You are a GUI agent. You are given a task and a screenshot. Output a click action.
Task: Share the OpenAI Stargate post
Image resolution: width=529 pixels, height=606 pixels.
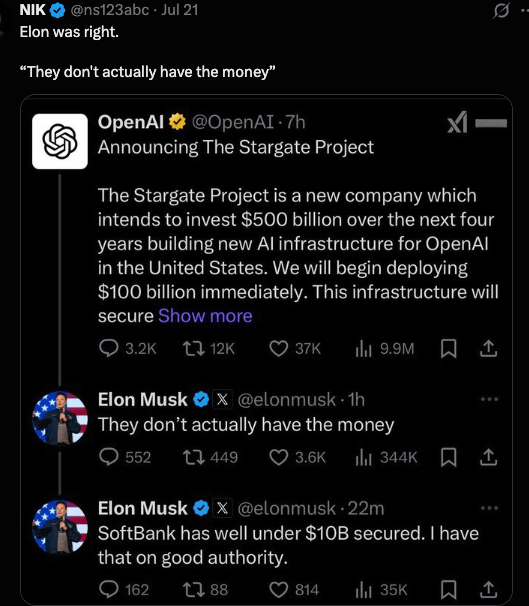click(x=488, y=348)
